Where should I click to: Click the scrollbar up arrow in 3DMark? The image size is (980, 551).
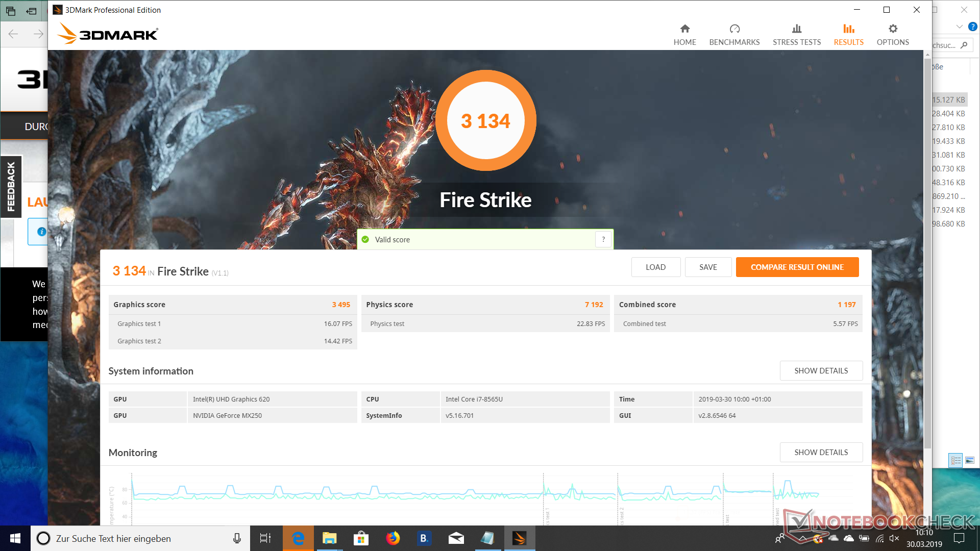[x=927, y=54]
